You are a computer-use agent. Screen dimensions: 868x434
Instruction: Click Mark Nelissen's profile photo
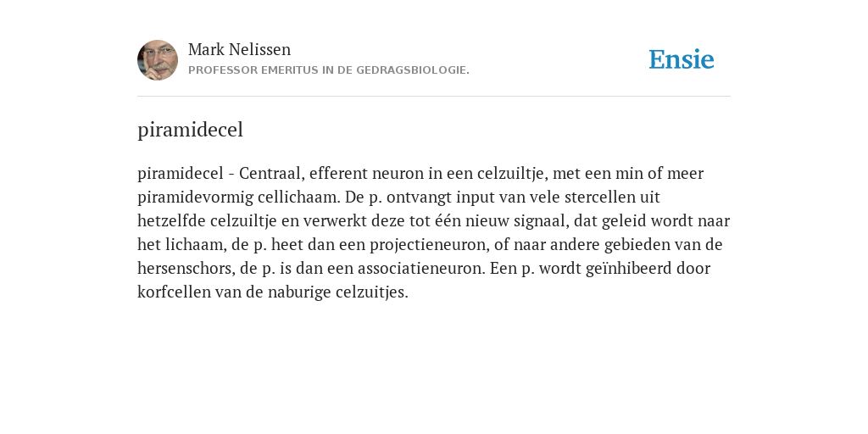(158, 60)
